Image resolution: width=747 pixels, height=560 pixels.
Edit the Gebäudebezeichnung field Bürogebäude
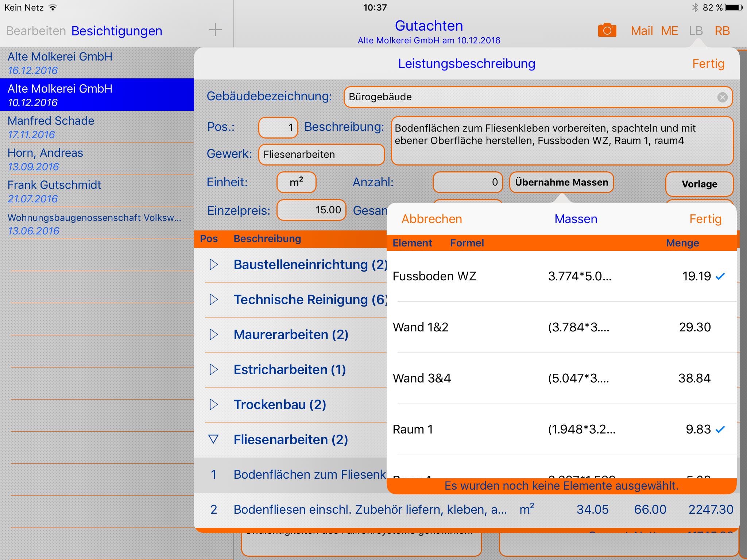point(538,97)
